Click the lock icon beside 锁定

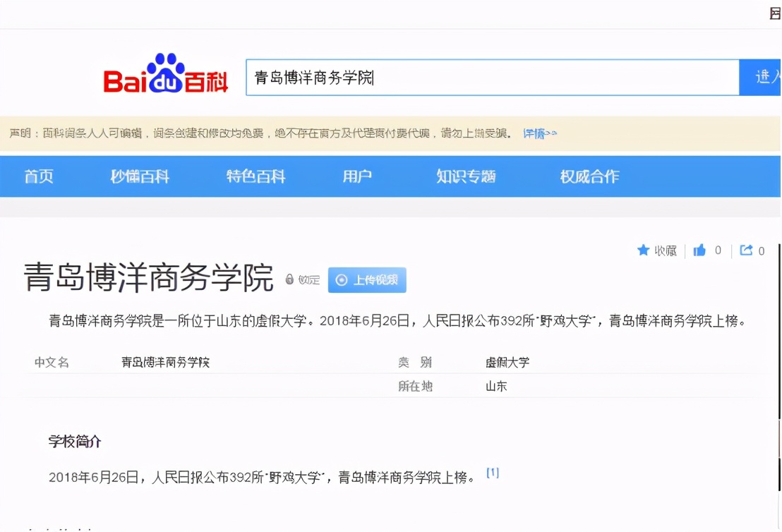[x=289, y=279]
